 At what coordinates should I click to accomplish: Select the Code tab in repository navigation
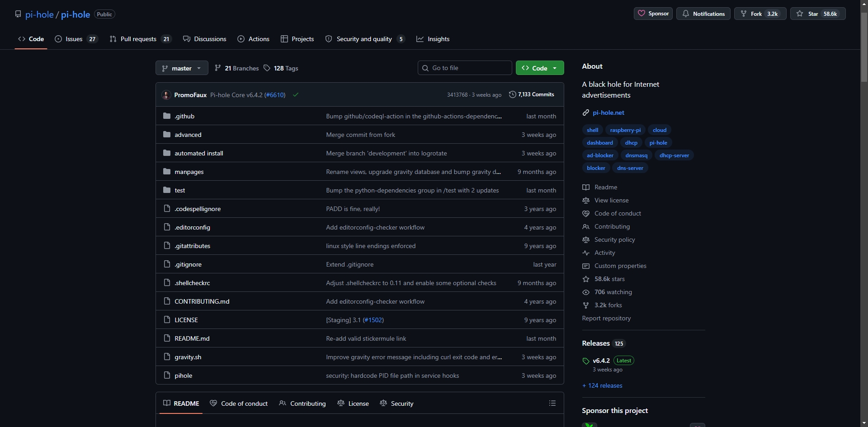click(31, 39)
